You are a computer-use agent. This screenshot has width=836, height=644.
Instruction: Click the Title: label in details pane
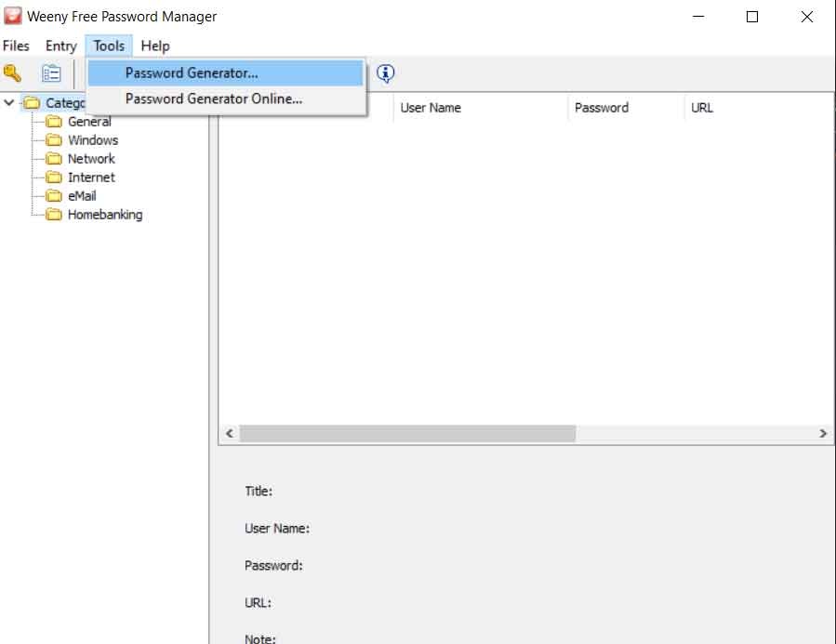(x=259, y=492)
